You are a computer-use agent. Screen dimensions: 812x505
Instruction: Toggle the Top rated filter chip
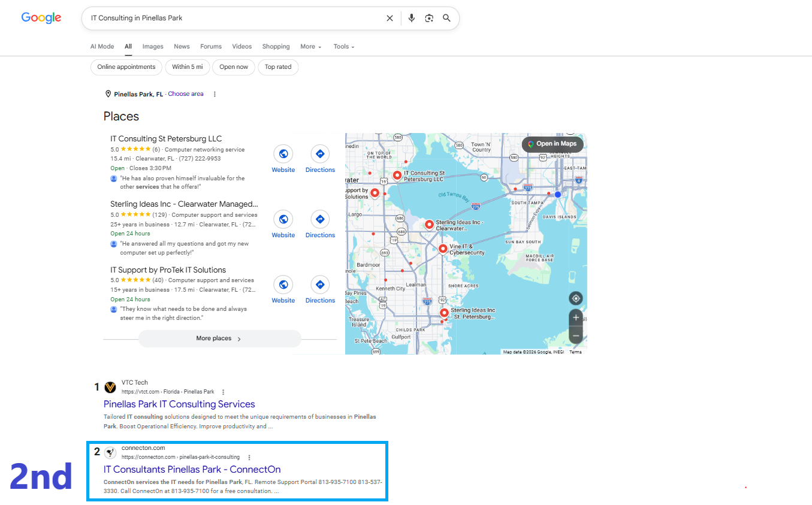click(278, 67)
